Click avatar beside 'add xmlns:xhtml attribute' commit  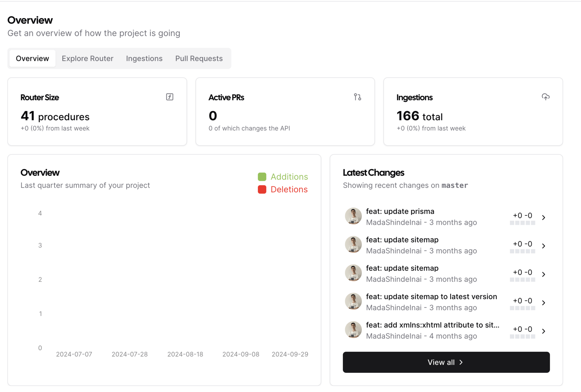353,330
